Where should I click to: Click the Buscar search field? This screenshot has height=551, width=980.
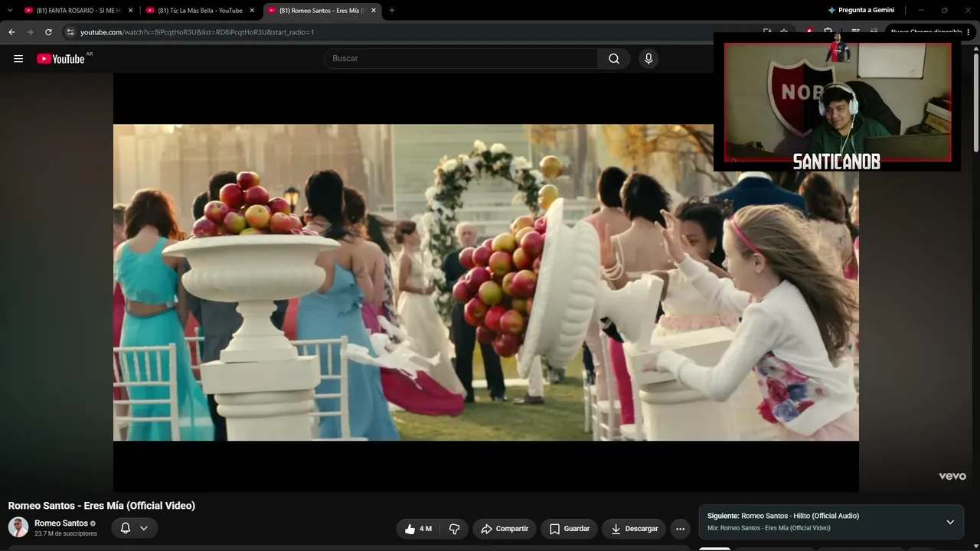pos(461,59)
